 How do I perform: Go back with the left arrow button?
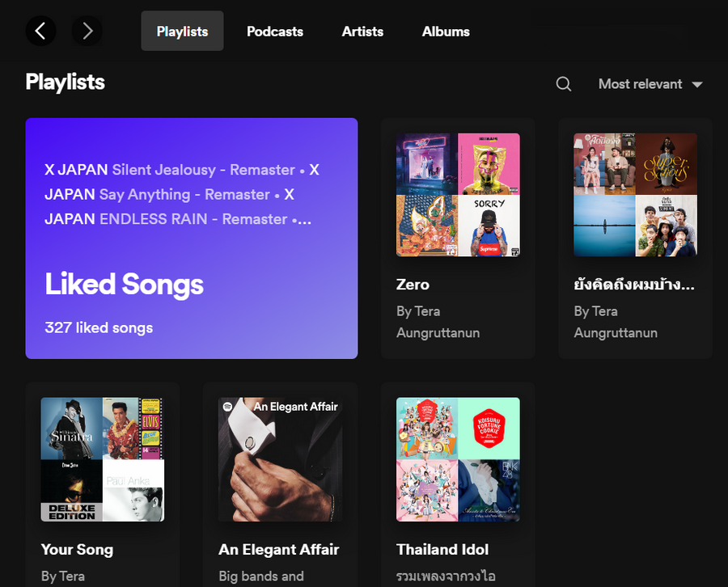(40, 32)
